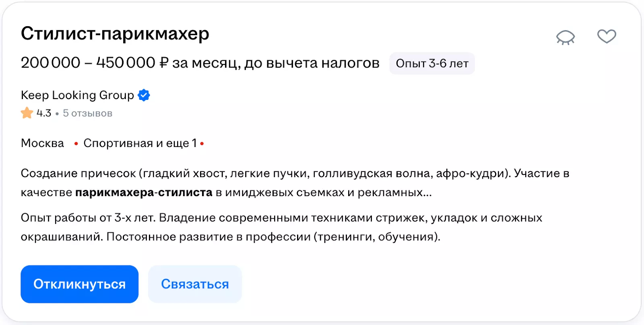
Task: Add vacancy to favorites with heart icon
Action: [607, 36]
